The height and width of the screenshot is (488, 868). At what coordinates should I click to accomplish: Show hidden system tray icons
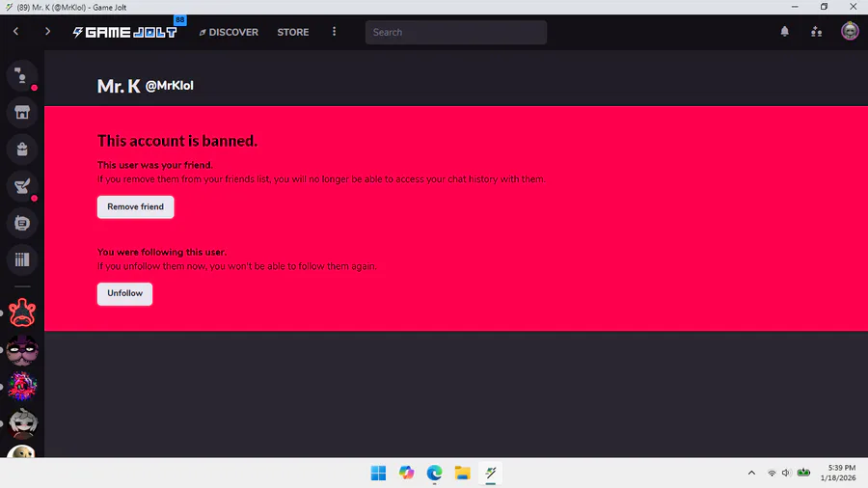click(x=751, y=473)
